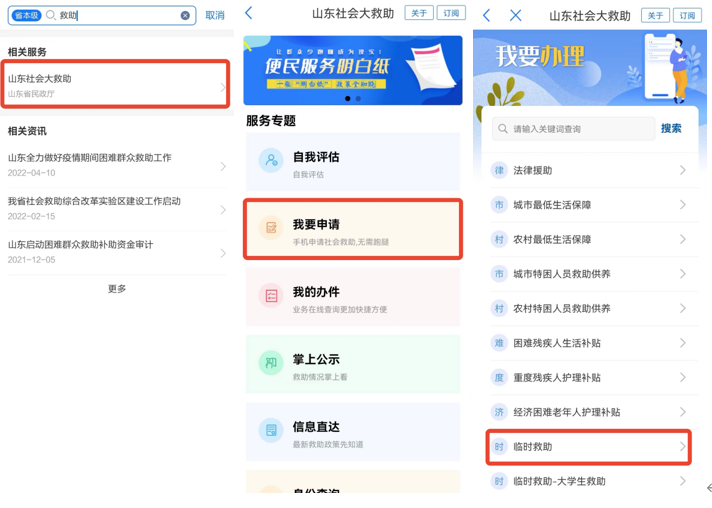Clear the 救助 search text with the X icon
This screenshot has height=508, width=712.
pyautogui.click(x=185, y=16)
